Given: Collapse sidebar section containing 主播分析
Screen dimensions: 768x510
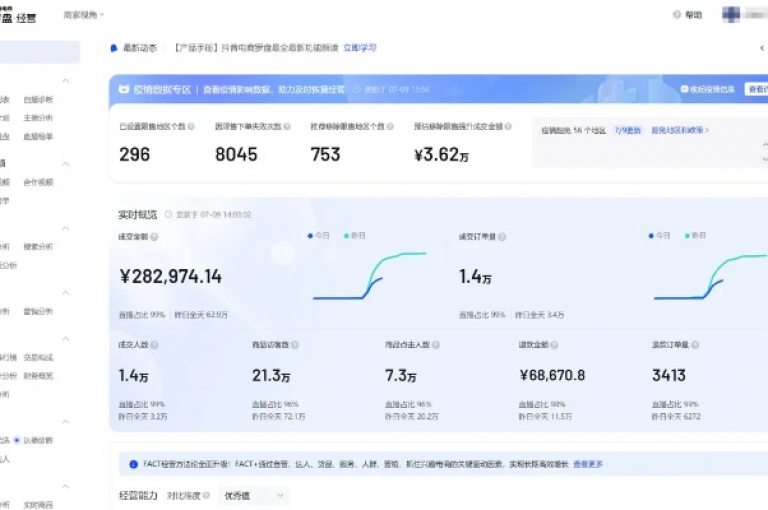Looking at the screenshot, I should coord(65,81).
